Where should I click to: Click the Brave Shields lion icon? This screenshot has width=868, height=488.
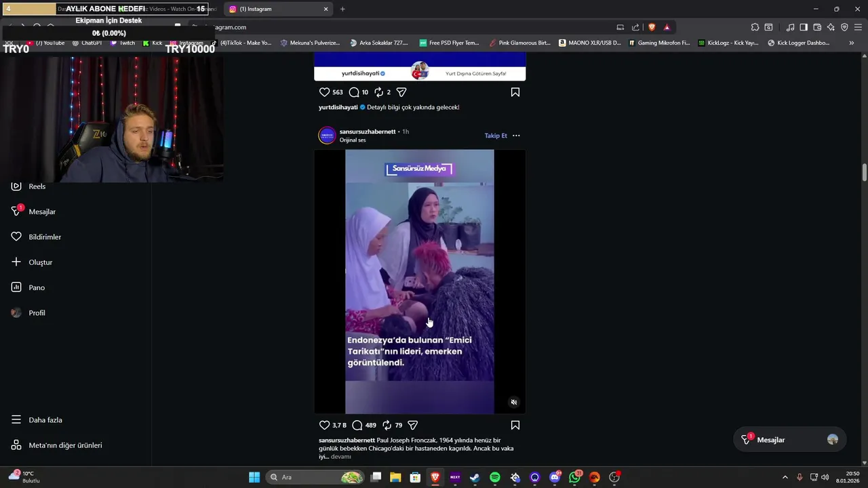(x=652, y=27)
